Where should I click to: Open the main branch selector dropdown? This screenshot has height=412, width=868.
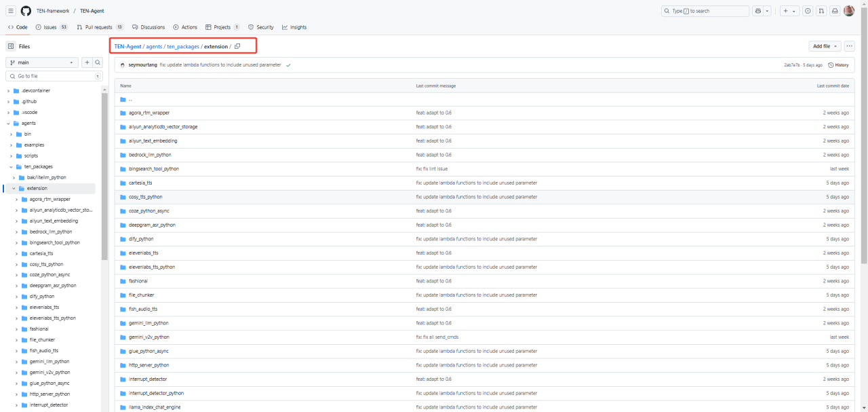tap(42, 62)
